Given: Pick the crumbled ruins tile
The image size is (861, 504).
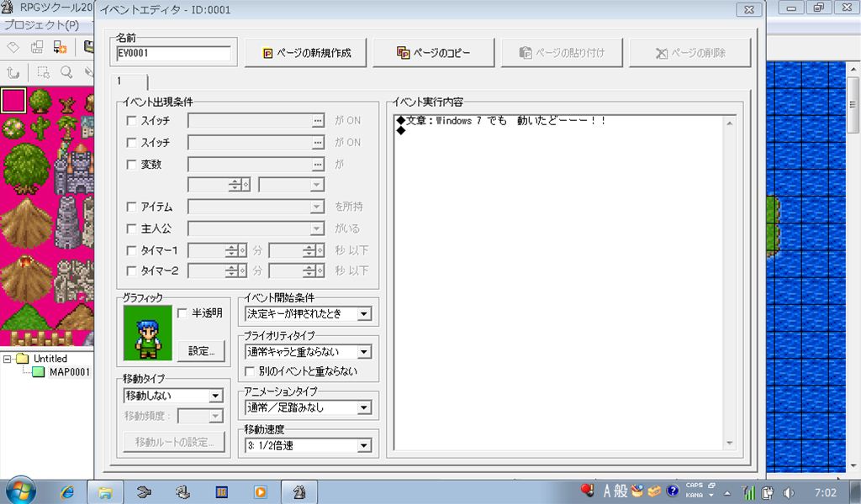Looking at the screenshot, I should pyautogui.click(x=74, y=281).
